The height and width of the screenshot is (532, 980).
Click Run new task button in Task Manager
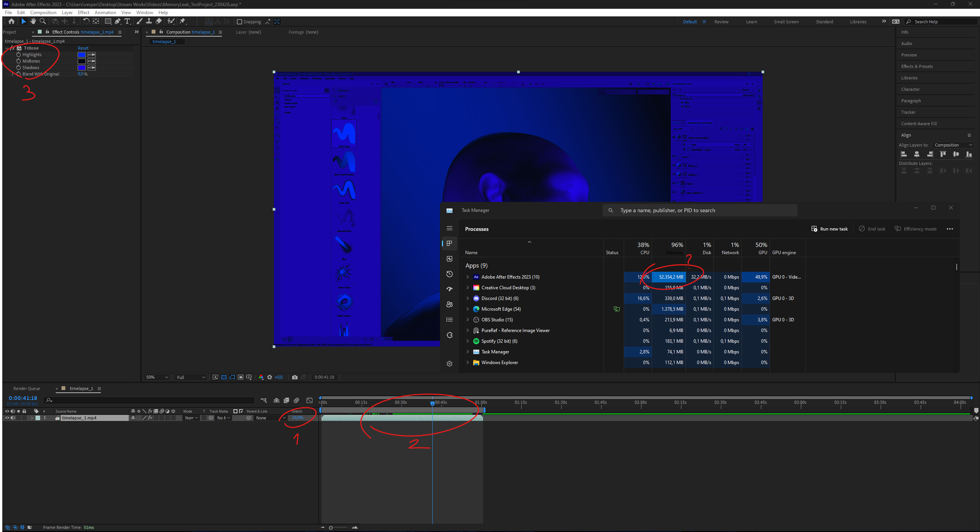tap(830, 229)
